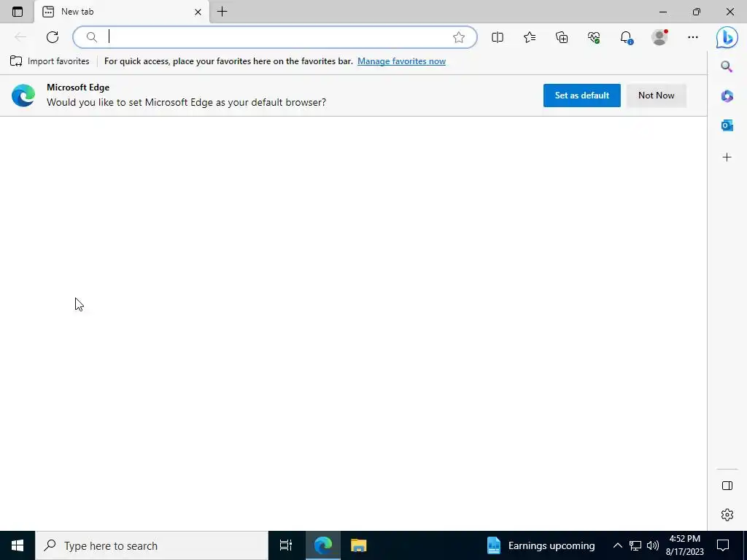The image size is (747, 560).
Task: Click the Edge taskbar icon
Action: (x=323, y=545)
